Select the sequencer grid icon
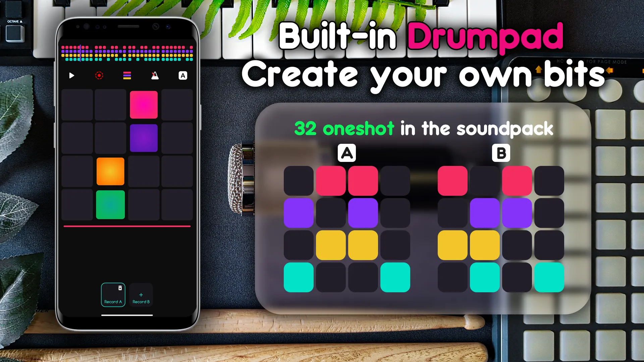Screen dimensions: 644x362 [127, 75]
